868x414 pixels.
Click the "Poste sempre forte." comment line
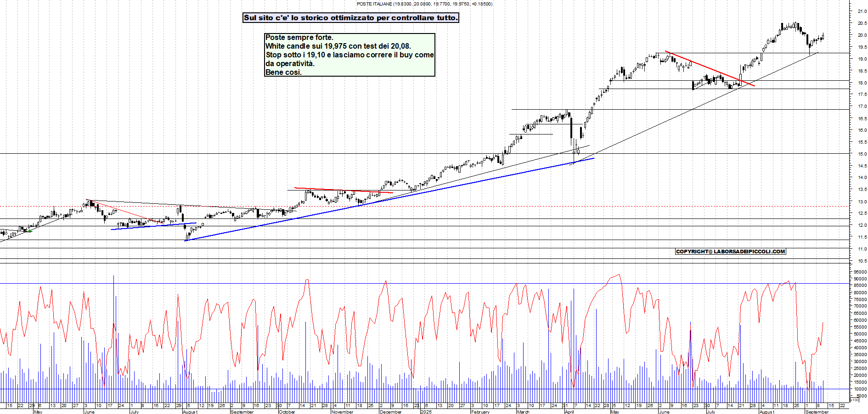click(x=299, y=38)
